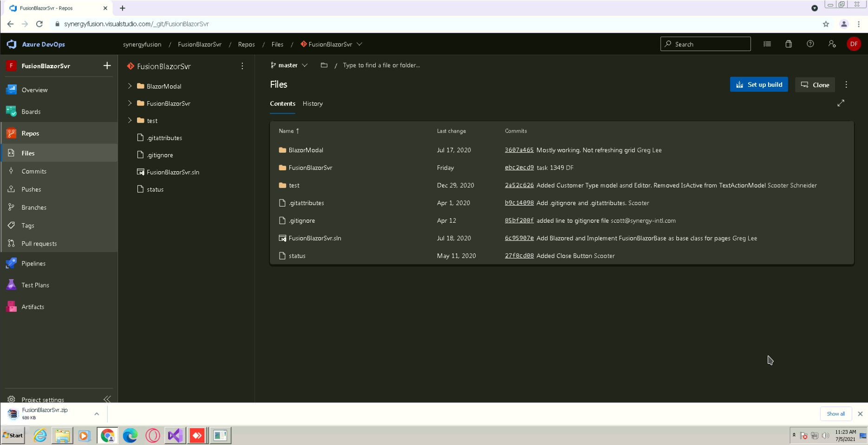This screenshot has height=445, width=868.
Task: Expand the test folder in the tree
Action: [x=130, y=121]
